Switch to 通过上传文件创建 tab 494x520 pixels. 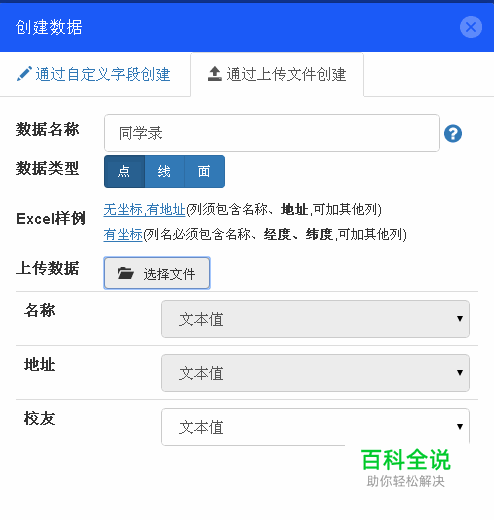point(277,74)
